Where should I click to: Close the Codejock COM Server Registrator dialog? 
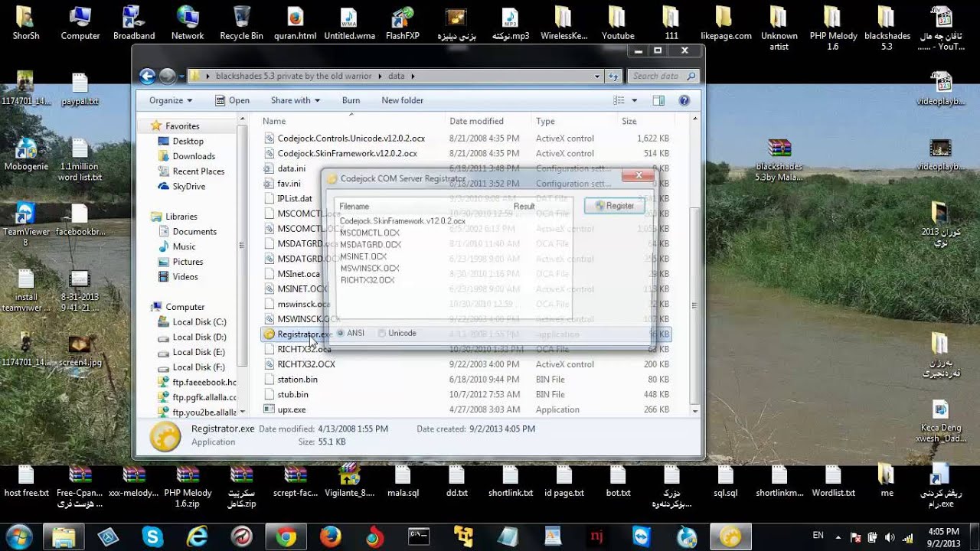tap(637, 177)
